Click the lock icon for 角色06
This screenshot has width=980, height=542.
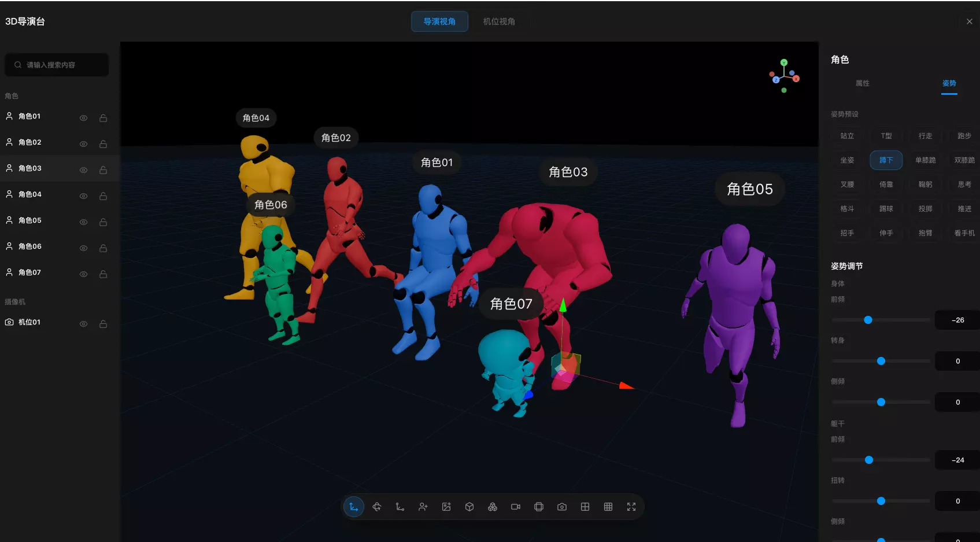[103, 248]
